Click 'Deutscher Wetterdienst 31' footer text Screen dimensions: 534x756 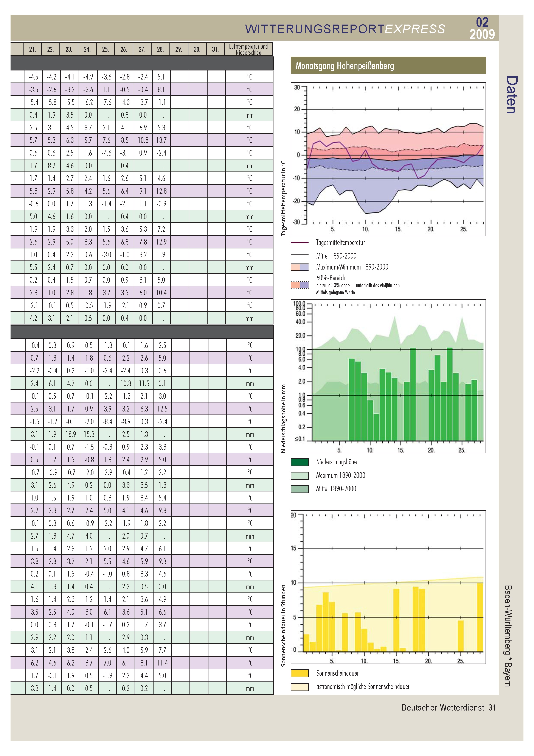click(x=449, y=707)
